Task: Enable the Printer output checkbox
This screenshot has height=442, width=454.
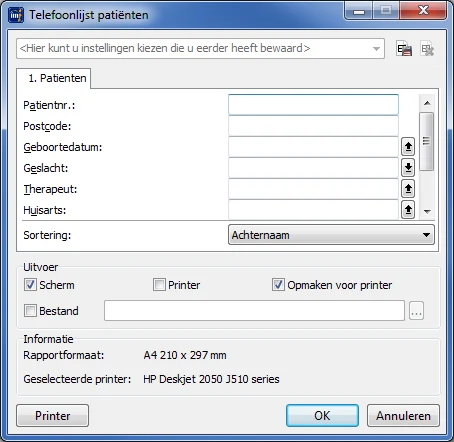Action: click(159, 285)
